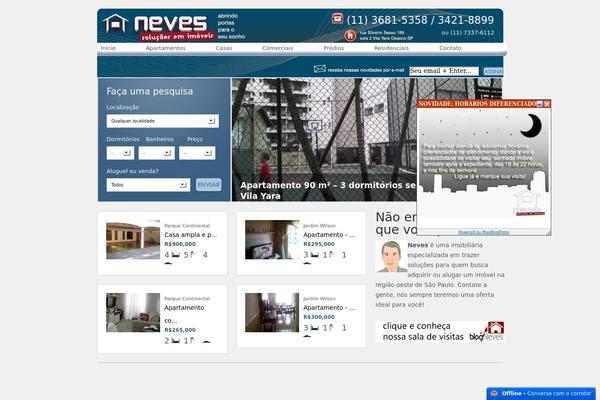Viewport: 600px width, 400px height.
Task: Click the ASSINAR newsletter button
Action: point(493,71)
